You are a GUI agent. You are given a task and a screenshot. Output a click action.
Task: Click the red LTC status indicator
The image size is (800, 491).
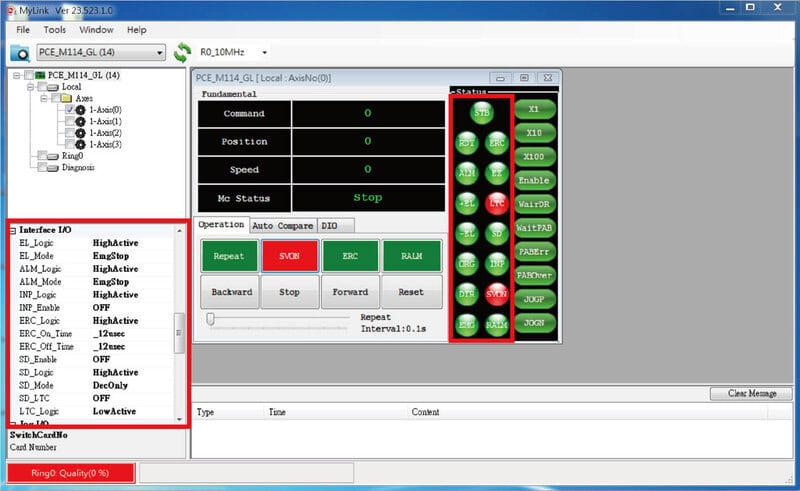pyautogui.click(x=496, y=203)
